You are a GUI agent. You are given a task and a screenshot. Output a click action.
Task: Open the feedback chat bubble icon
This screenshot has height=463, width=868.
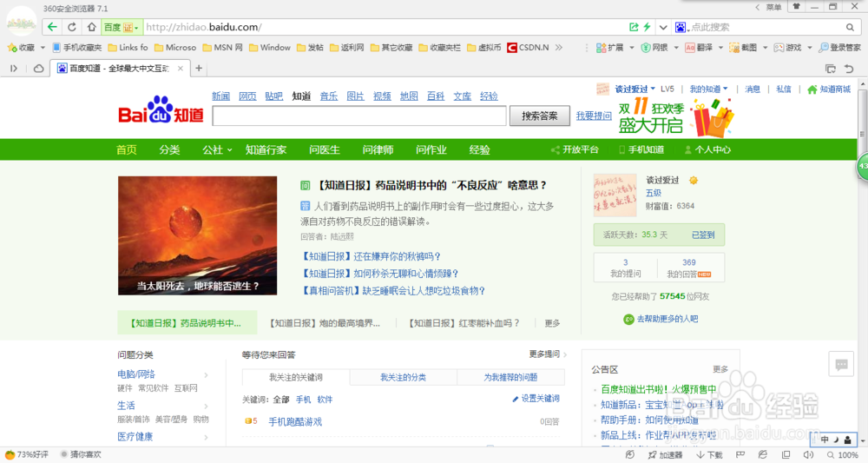[x=841, y=364]
